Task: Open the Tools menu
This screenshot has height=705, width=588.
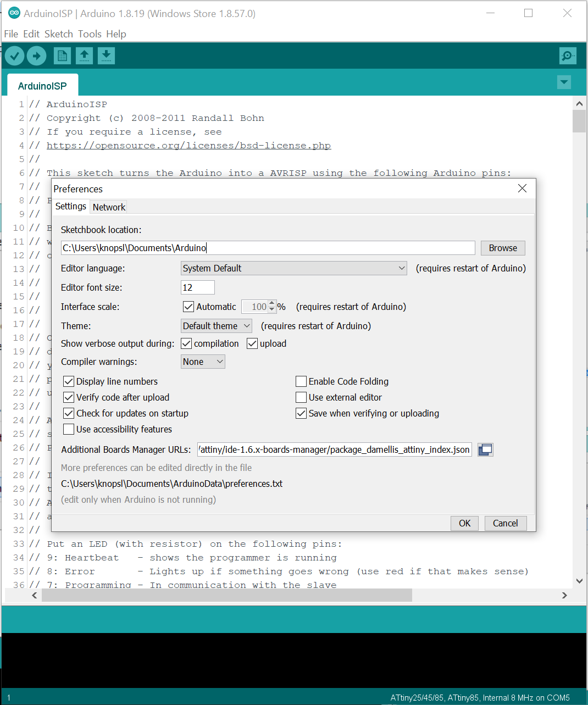Action: point(90,34)
